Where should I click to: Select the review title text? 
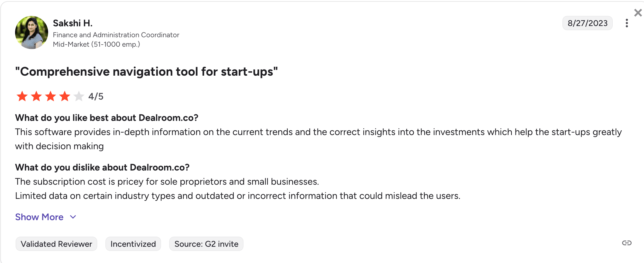147,72
